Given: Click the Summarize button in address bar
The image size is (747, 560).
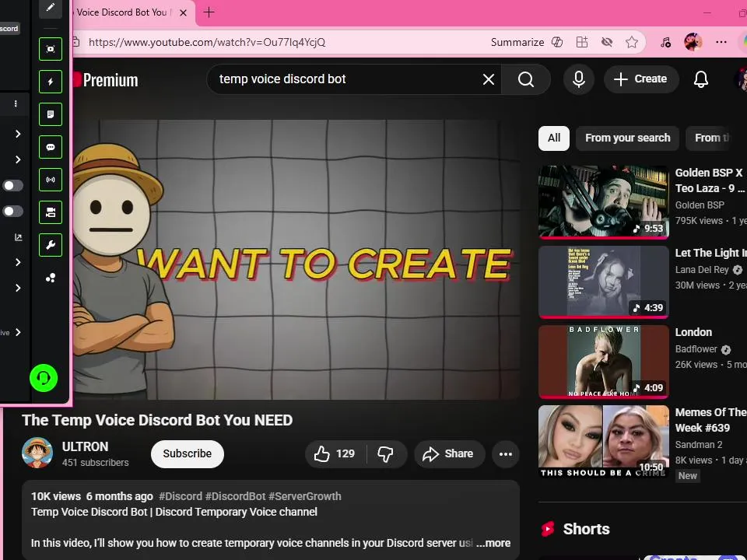Looking at the screenshot, I should (517, 42).
